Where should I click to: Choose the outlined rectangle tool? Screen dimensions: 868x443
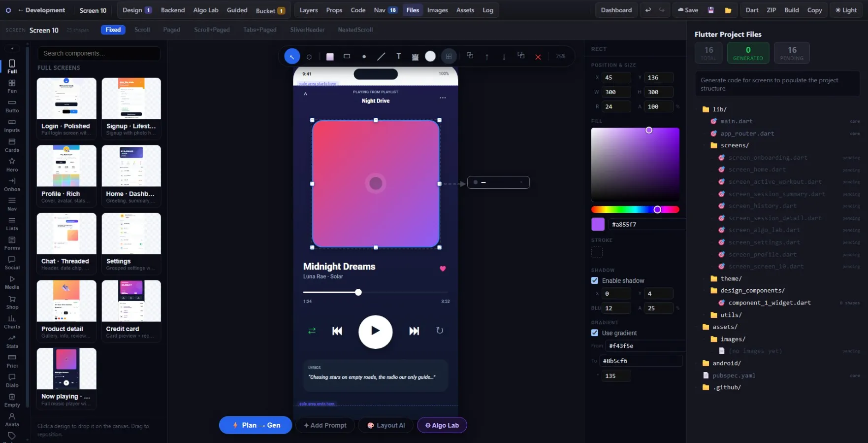347,57
